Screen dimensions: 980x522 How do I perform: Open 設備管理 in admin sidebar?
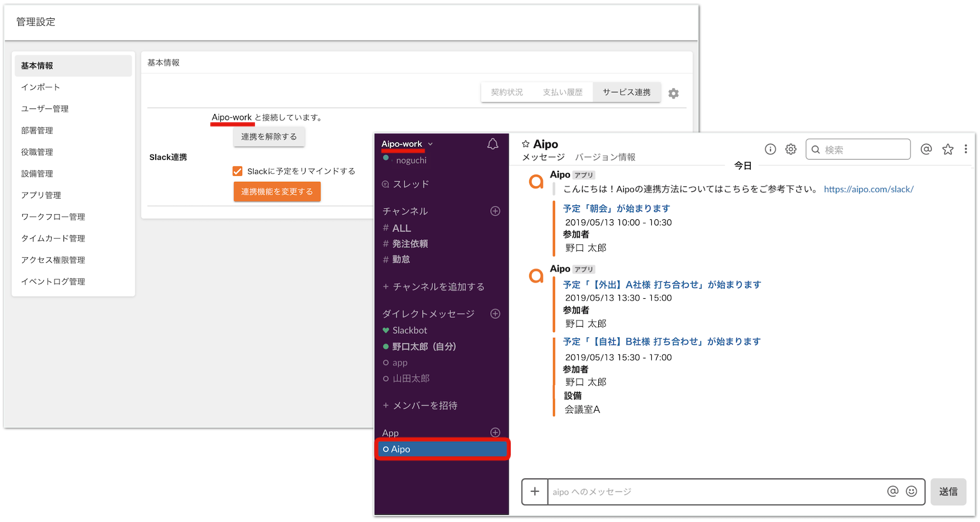(73, 174)
